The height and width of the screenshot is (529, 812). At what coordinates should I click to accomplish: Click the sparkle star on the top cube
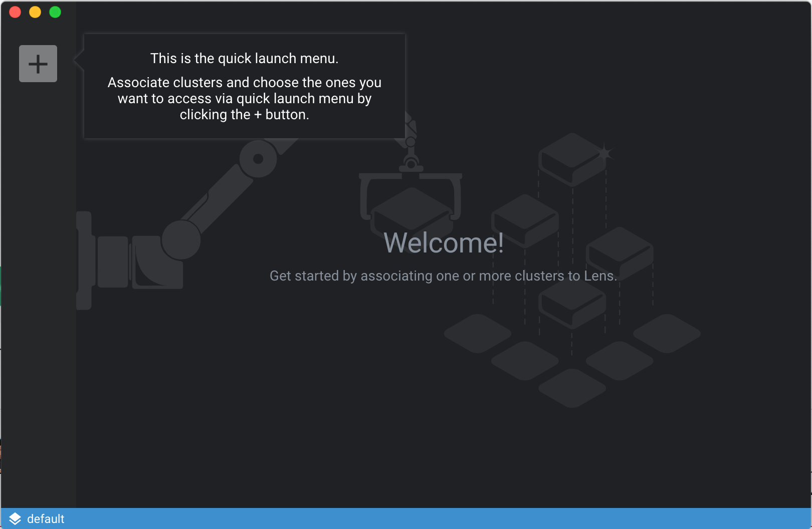(605, 153)
